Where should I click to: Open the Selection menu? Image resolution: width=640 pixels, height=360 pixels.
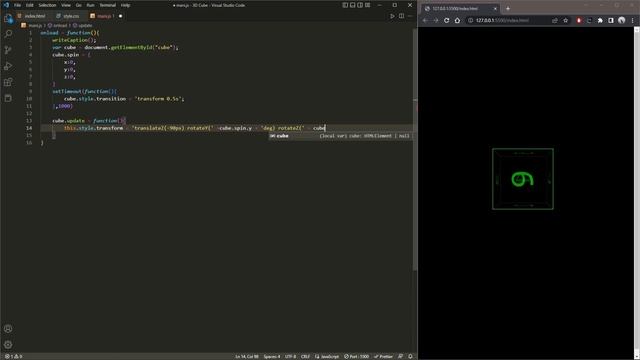coord(47,5)
